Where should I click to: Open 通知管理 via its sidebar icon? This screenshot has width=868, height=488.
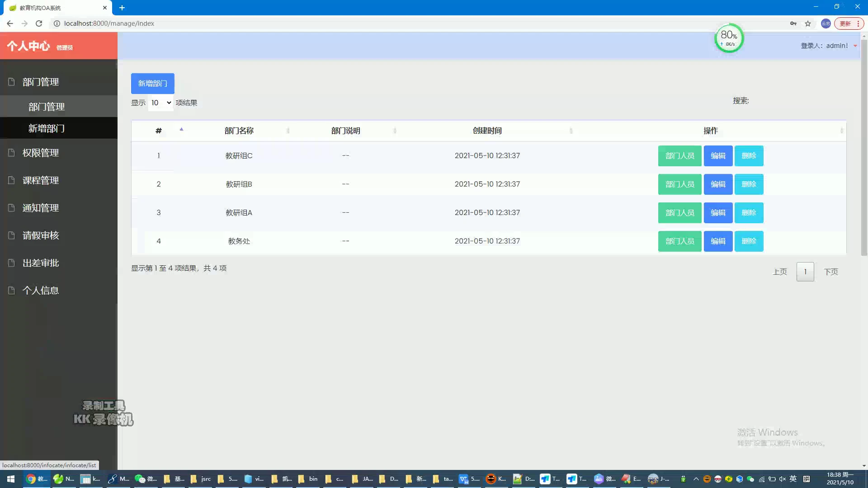tap(11, 208)
